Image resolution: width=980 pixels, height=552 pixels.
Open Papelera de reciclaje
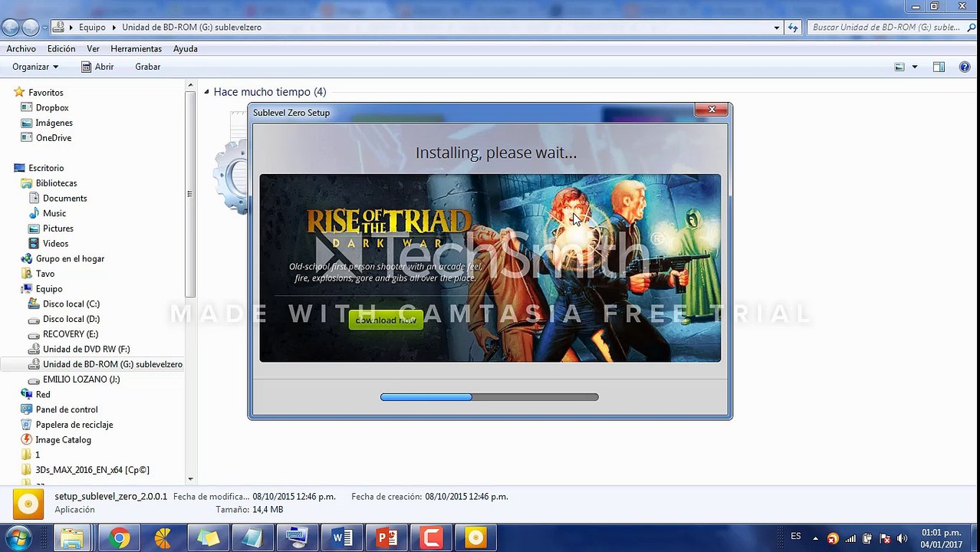pyautogui.click(x=74, y=425)
